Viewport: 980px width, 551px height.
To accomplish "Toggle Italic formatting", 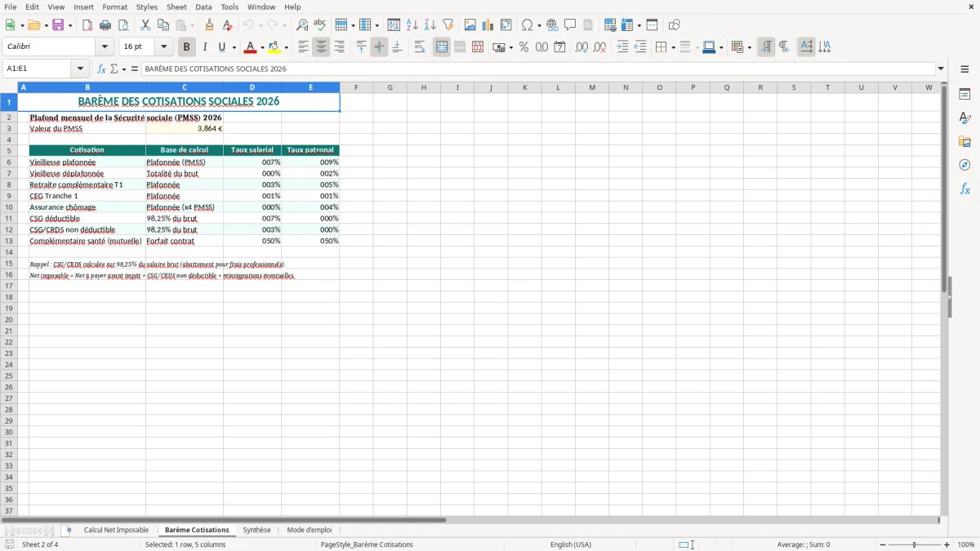I will (205, 47).
